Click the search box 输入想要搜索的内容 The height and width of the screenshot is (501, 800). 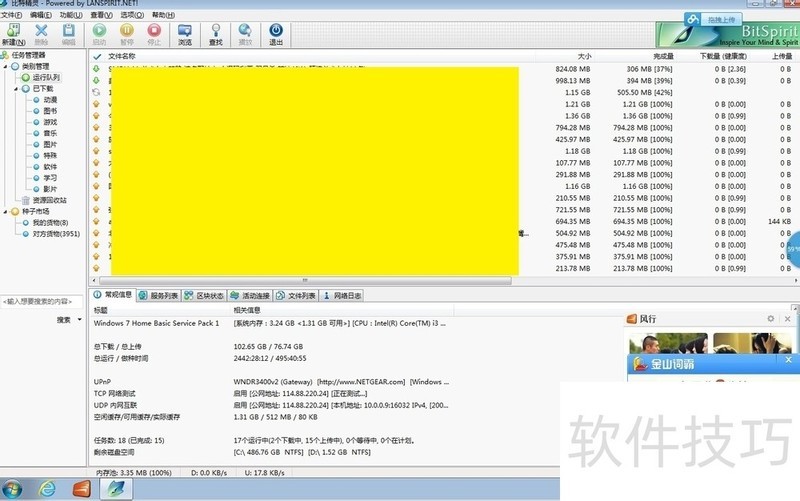click(x=41, y=302)
